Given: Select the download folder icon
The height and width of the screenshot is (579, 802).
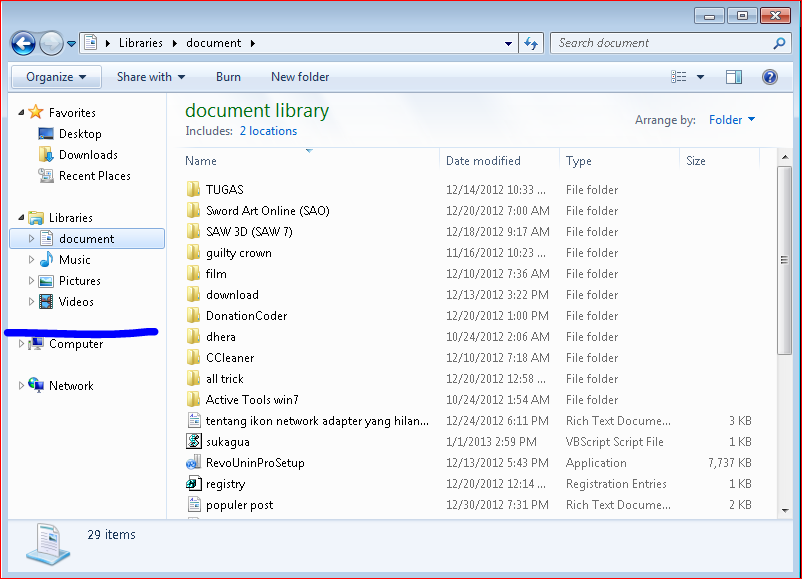Looking at the screenshot, I should (193, 295).
